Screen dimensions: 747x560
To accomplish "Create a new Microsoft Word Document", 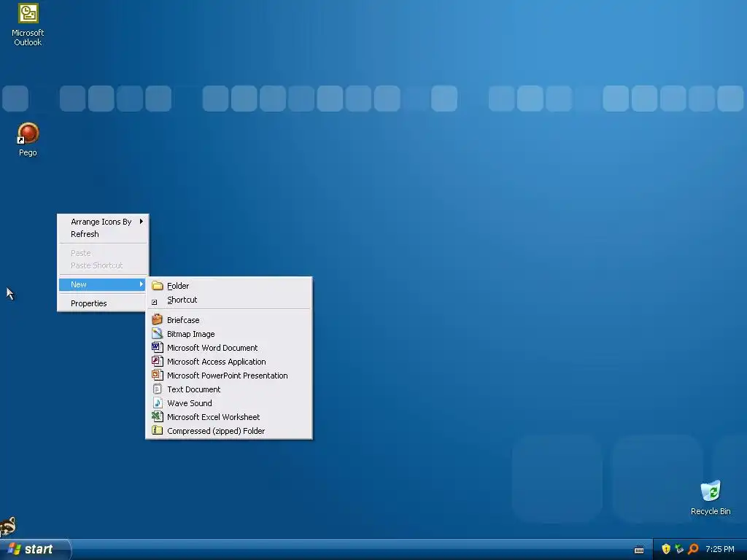I will coord(228,348).
